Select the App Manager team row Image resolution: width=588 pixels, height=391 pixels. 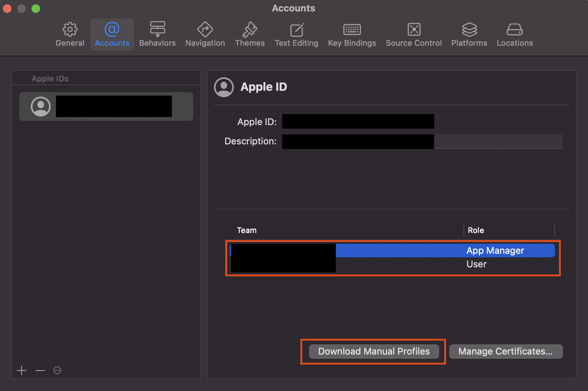coord(392,251)
